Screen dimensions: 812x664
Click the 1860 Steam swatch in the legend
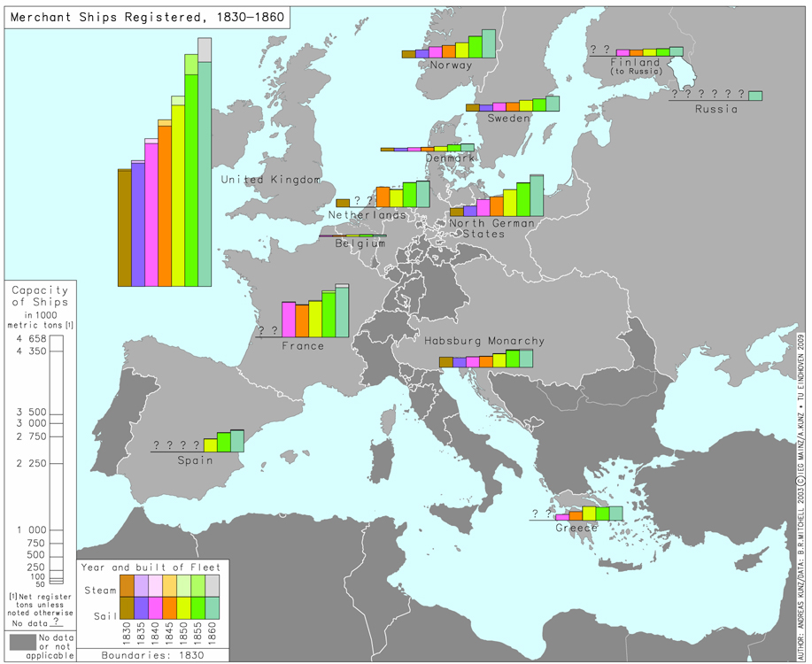(x=212, y=585)
